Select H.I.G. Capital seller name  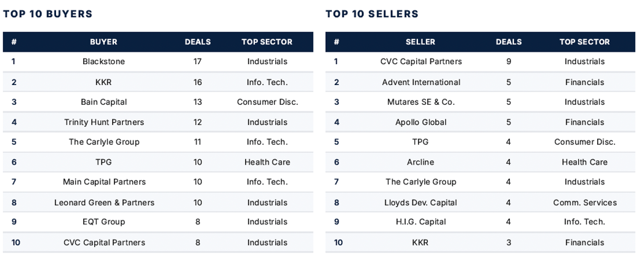point(421,222)
